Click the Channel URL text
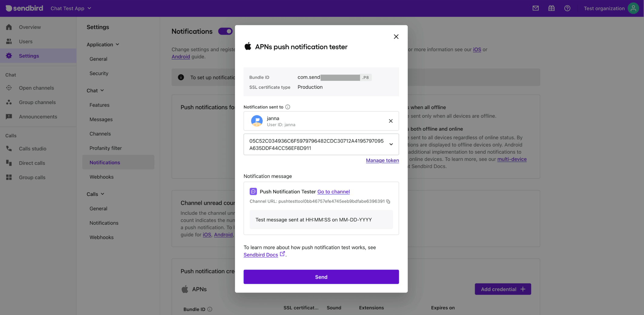 click(x=317, y=201)
